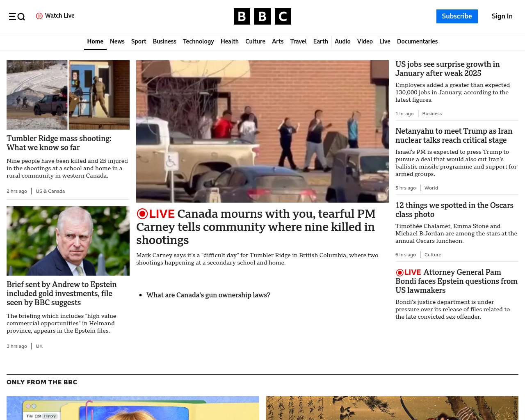525x420 pixels.
Task: Click the UK tag under Andrew story
Action: (39, 346)
